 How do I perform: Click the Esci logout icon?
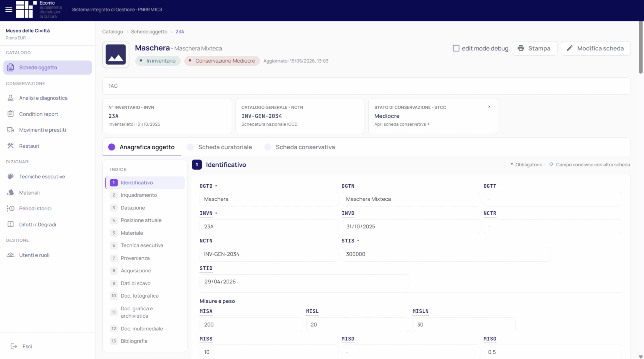pos(14,346)
